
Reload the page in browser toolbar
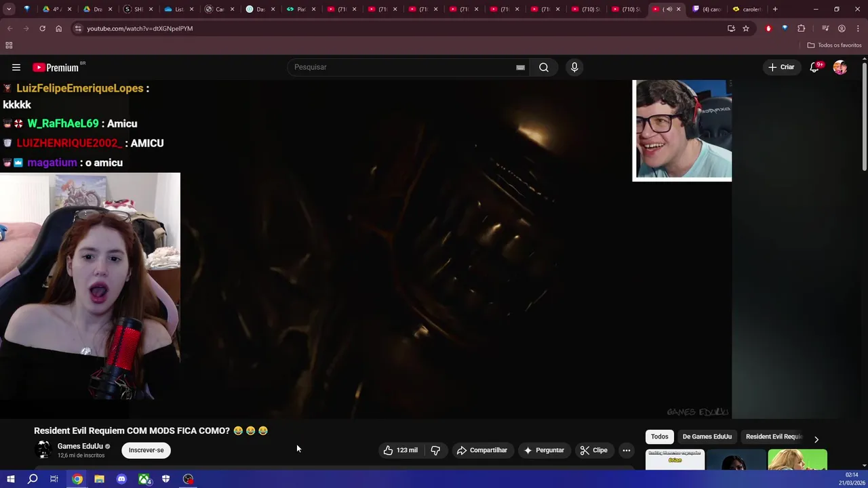click(x=42, y=28)
